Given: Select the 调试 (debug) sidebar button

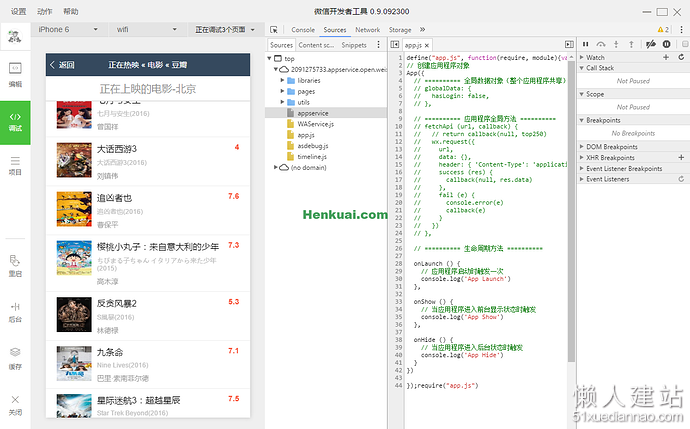Looking at the screenshot, I should click(x=15, y=122).
